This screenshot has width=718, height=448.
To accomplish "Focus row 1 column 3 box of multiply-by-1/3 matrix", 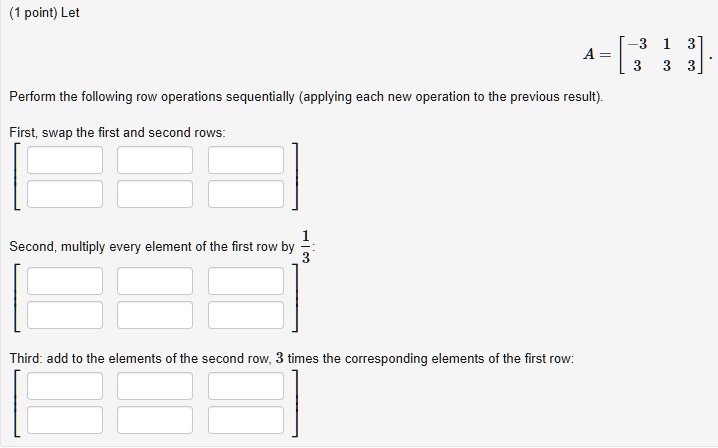I will coord(246,281).
